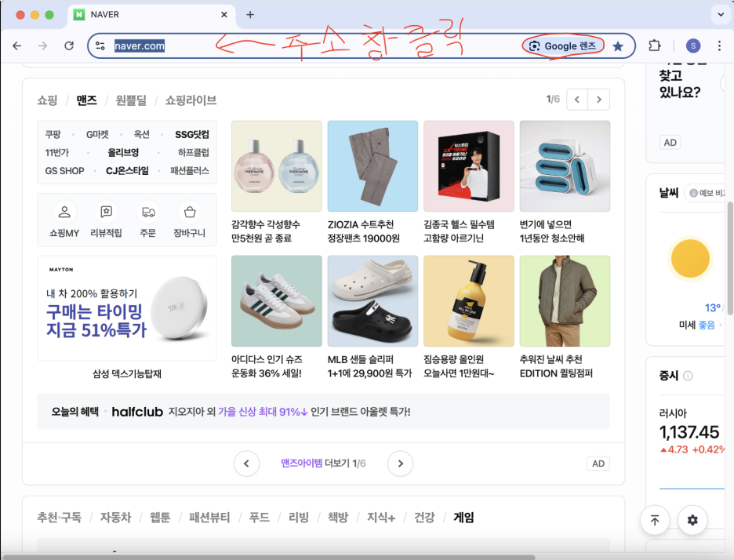
Task: Click the halfclub 오늘의 혜택 banner link
Action: click(323, 412)
